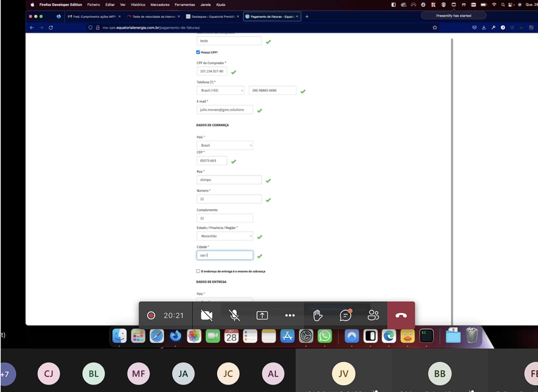
Task: Open Reminders from the dock
Action: point(250,336)
